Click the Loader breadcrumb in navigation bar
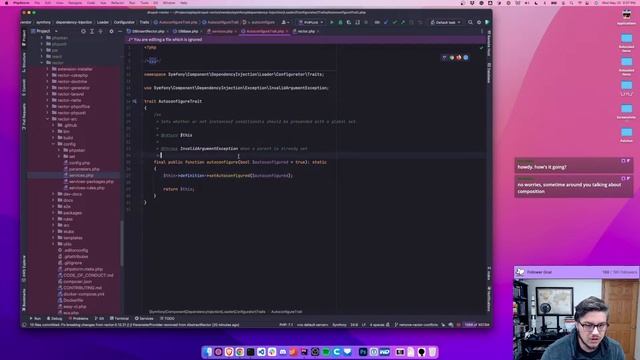This screenshot has width=640, height=360. coord(103,22)
